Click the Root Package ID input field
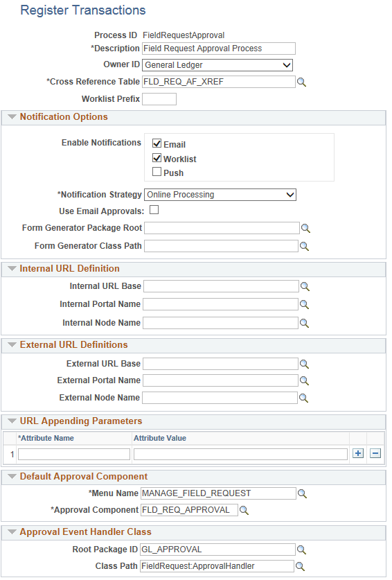 click(218, 550)
